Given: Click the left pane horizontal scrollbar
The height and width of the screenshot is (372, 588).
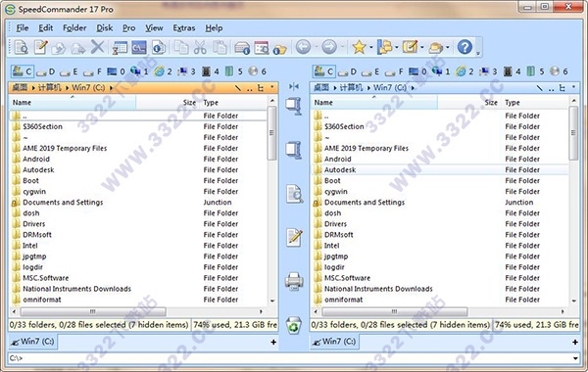Looking at the screenshot, I should tap(93, 311).
